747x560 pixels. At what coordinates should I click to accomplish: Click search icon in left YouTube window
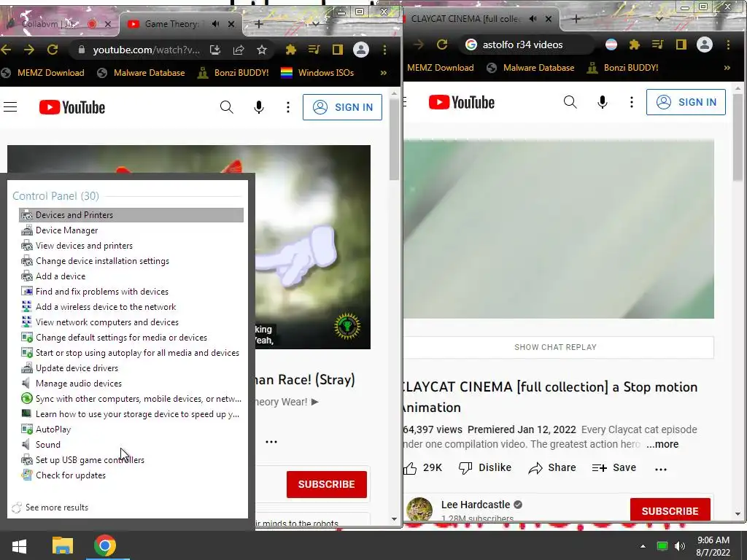coord(227,107)
